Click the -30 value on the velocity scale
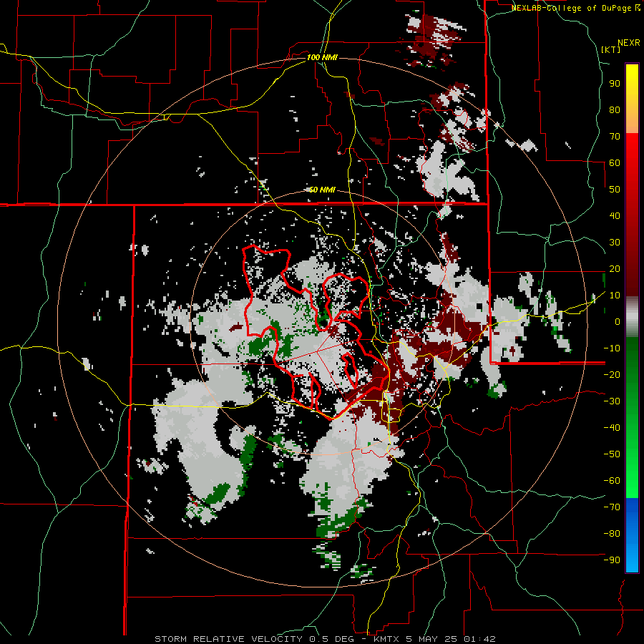 point(612,401)
